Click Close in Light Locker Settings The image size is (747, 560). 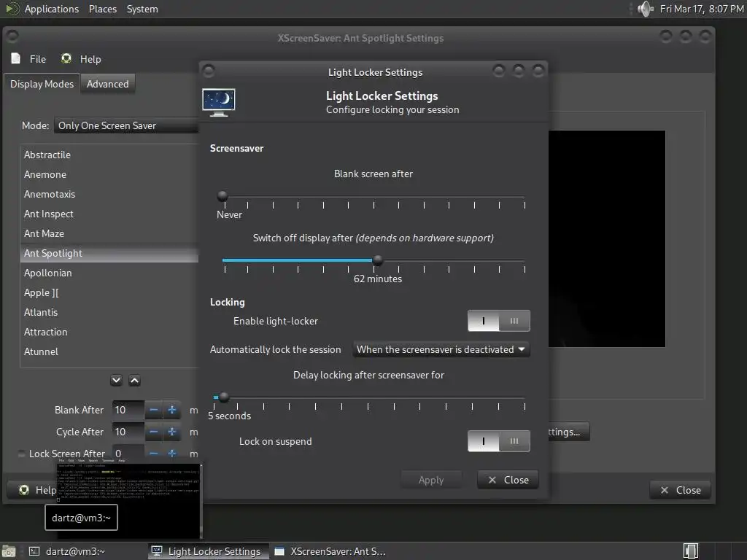pos(508,480)
